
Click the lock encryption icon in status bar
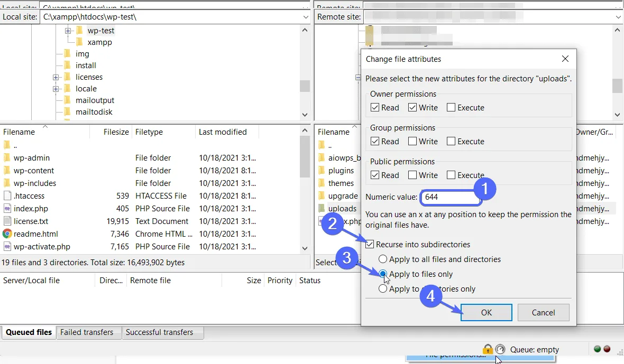[x=488, y=349]
